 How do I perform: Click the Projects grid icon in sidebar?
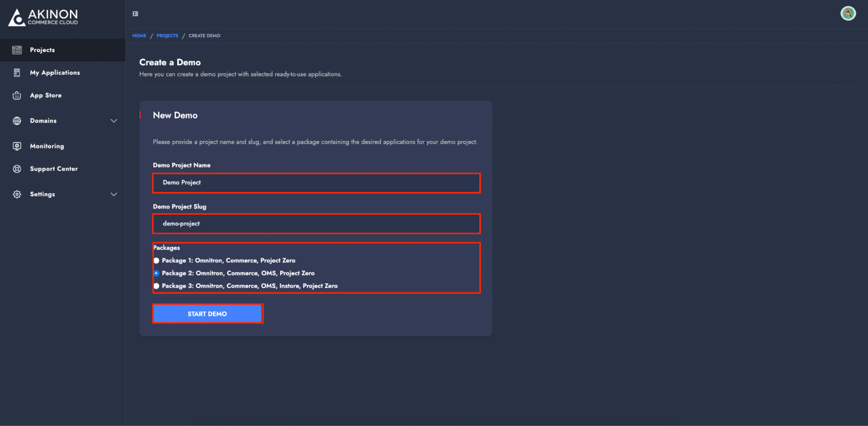17,50
